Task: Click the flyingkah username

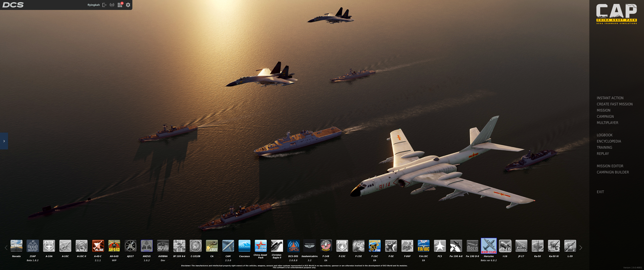Action: (93, 5)
